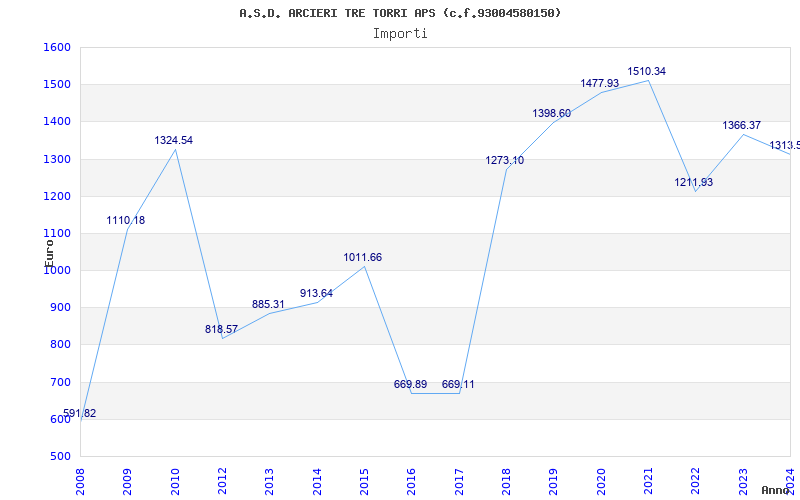The height and width of the screenshot is (500, 800).
Task: Click the 1324.54 data point label
Action: point(173,140)
